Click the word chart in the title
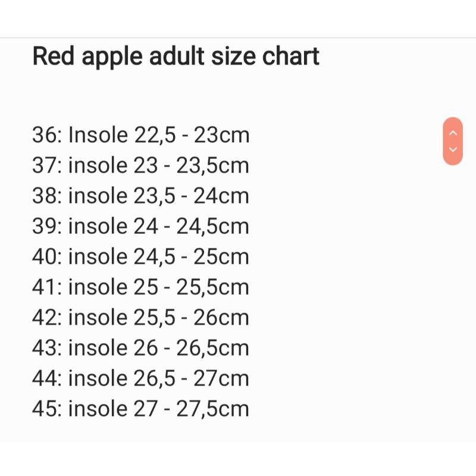This screenshot has height=476, width=476. (290, 56)
